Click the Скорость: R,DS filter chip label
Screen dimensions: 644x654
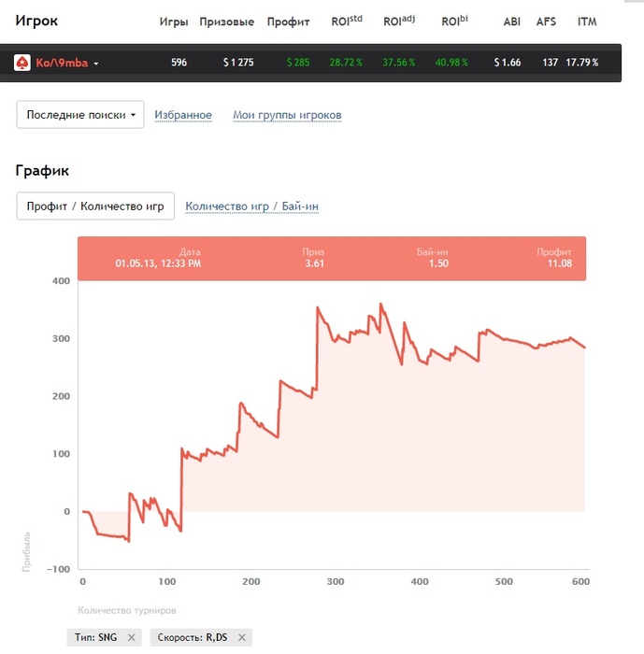(x=193, y=637)
